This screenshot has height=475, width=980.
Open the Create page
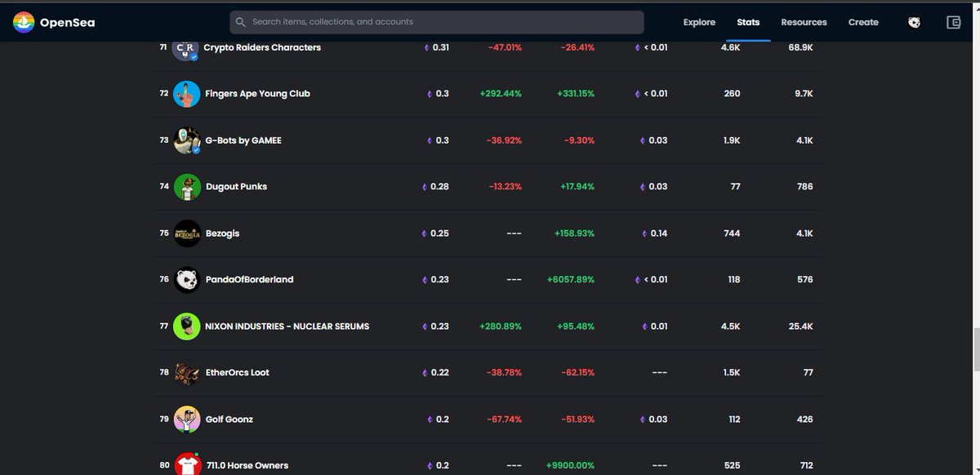pos(863,23)
